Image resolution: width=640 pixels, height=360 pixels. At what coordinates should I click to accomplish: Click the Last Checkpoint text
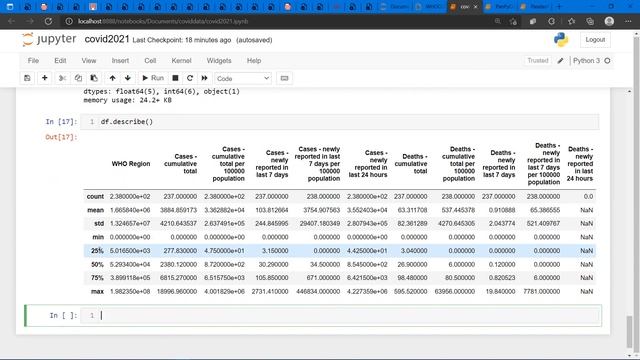[182, 40]
